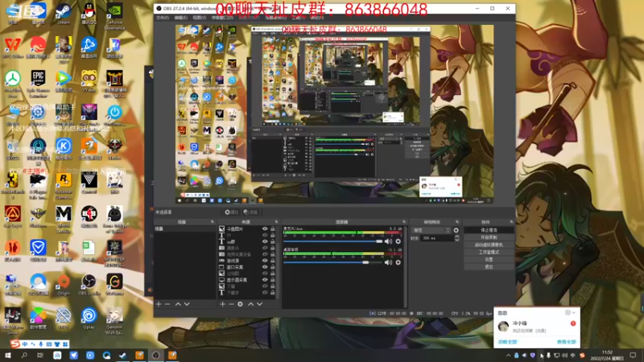Click the 麦克风/Aux volume slider
Screen dimensions: 644x362
[x=333, y=241]
